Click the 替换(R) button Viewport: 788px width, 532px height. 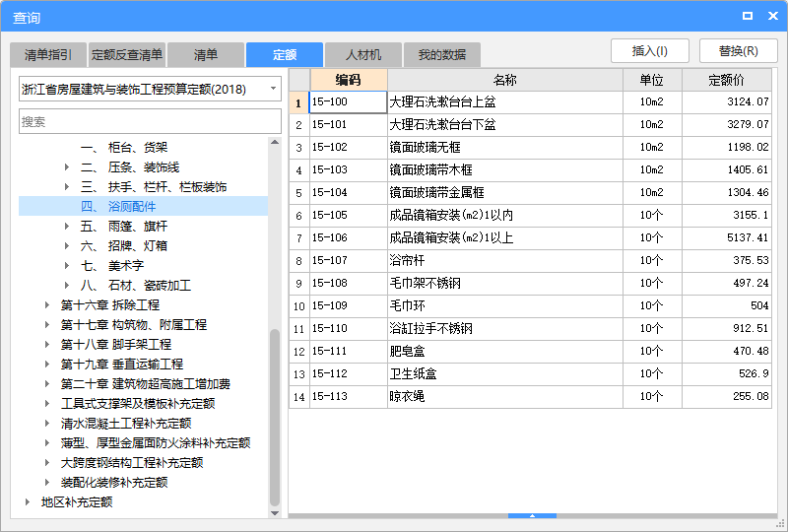(738, 51)
